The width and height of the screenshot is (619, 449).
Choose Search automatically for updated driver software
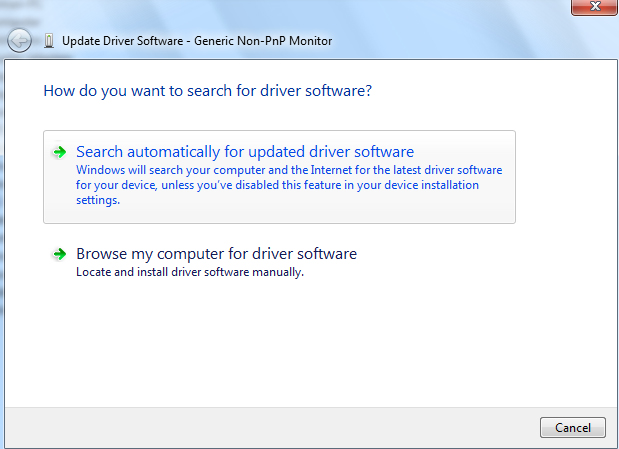[279, 177]
